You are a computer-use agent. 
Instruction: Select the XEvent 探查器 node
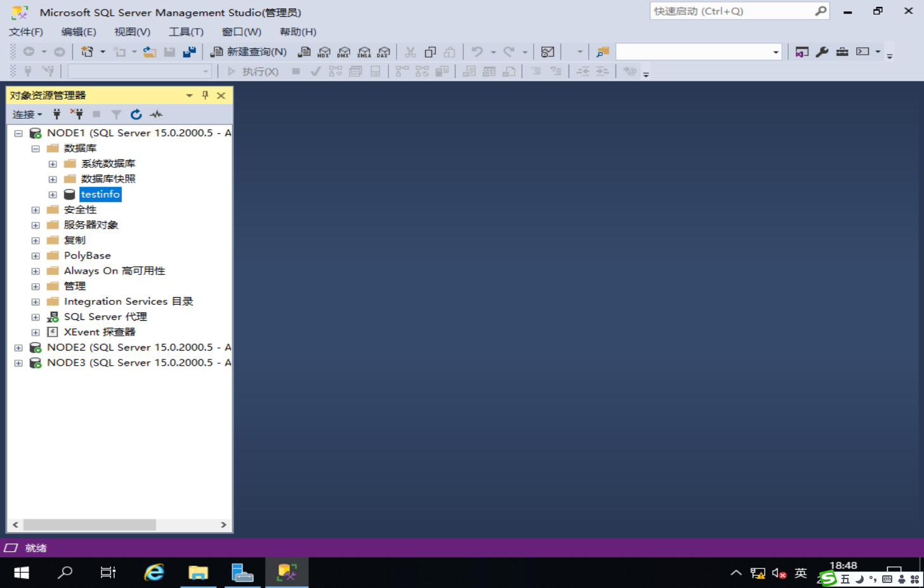[x=100, y=332]
